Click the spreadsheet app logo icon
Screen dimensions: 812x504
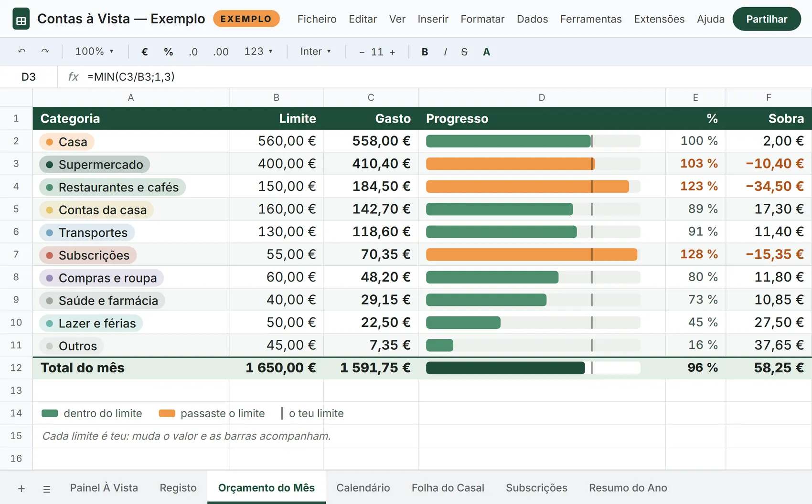point(21,19)
